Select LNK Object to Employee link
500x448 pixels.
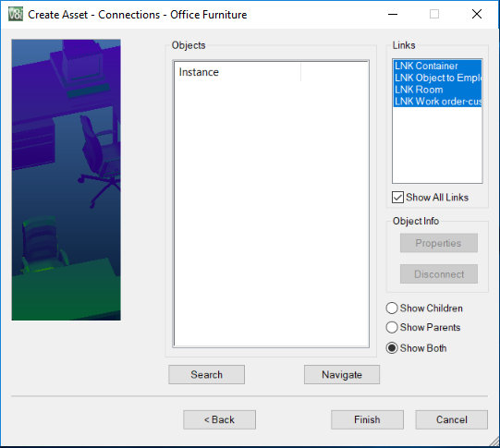click(x=437, y=78)
